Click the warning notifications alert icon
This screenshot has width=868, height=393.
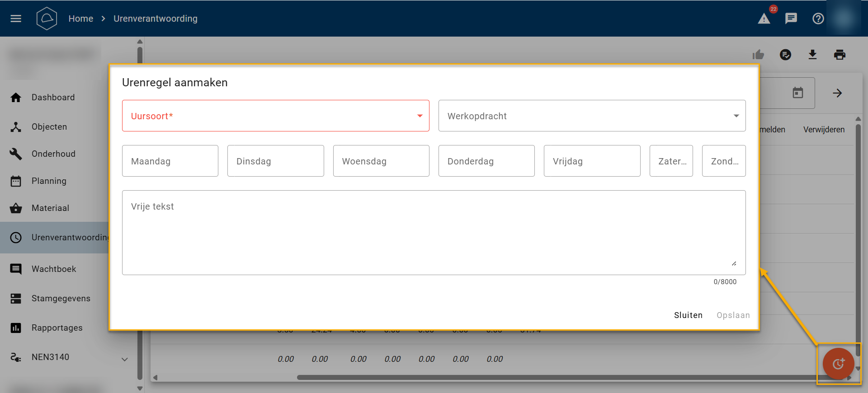coord(764,19)
